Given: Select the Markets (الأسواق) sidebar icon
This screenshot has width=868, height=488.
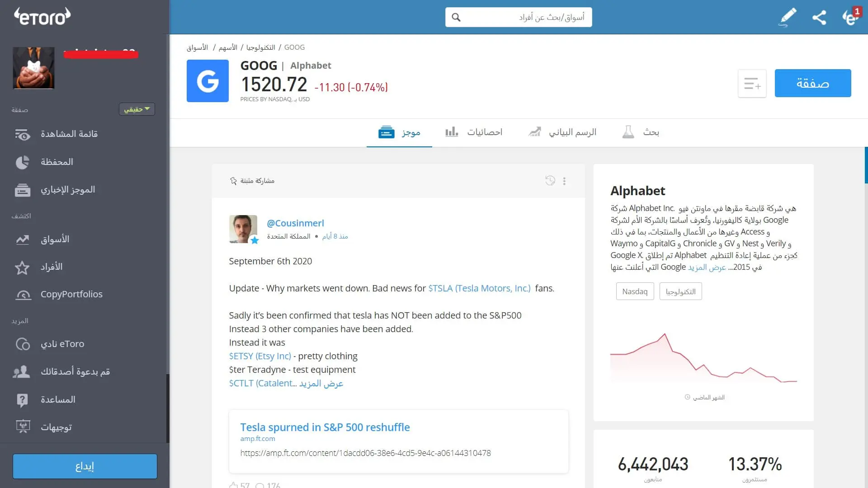Looking at the screenshot, I should [x=23, y=239].
